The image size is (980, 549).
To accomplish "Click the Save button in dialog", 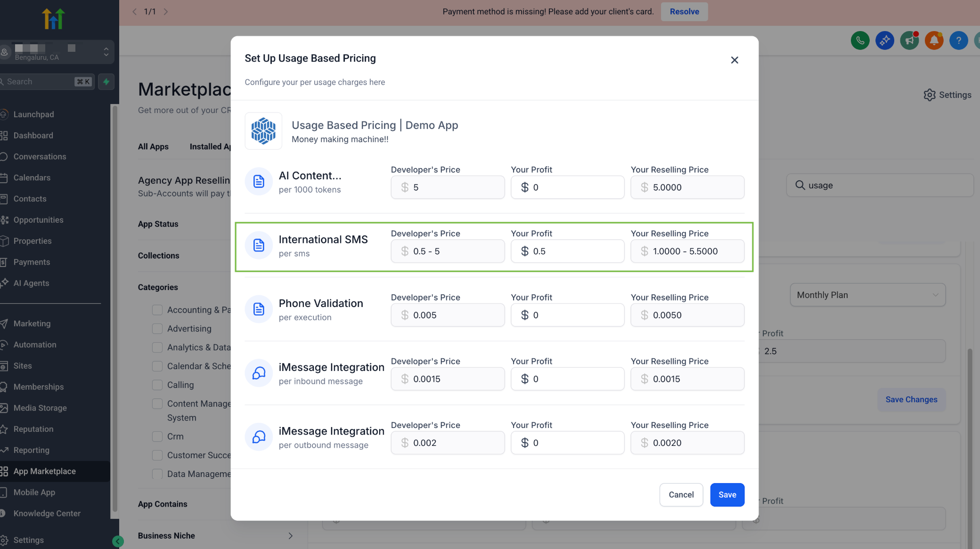I will point(727,494).
